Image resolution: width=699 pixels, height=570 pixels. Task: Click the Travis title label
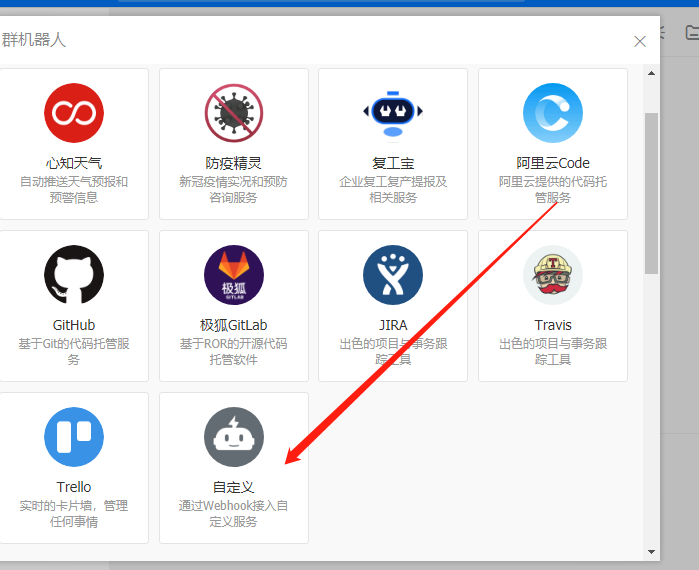[x=553, y=325]
